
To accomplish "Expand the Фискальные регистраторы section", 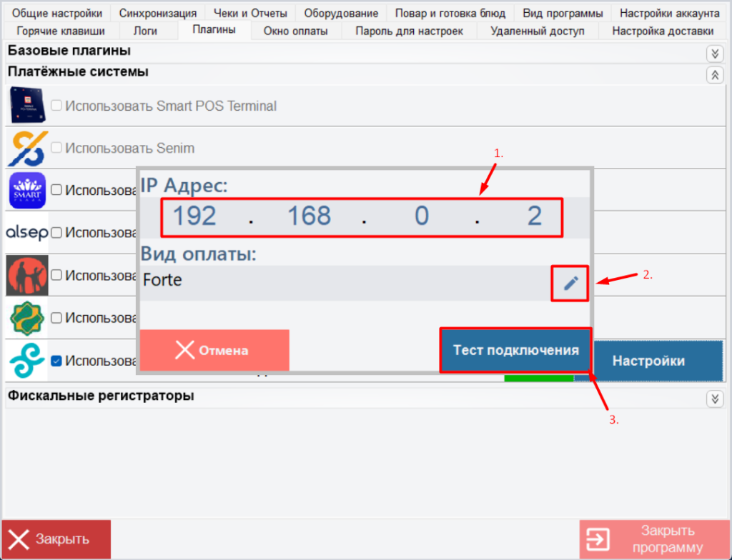I will pyautogui.click(x=715, y=399).
